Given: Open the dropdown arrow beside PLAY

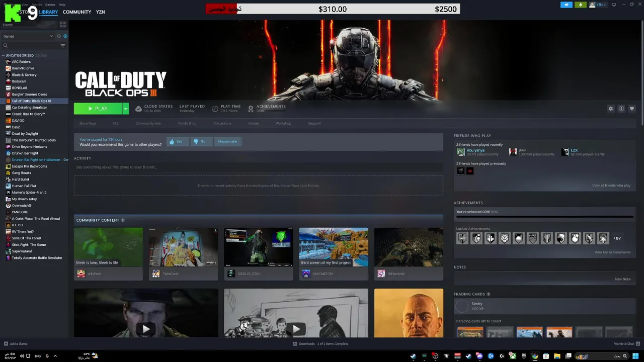Looking at the screenshot, I should (x=125, y=109).
